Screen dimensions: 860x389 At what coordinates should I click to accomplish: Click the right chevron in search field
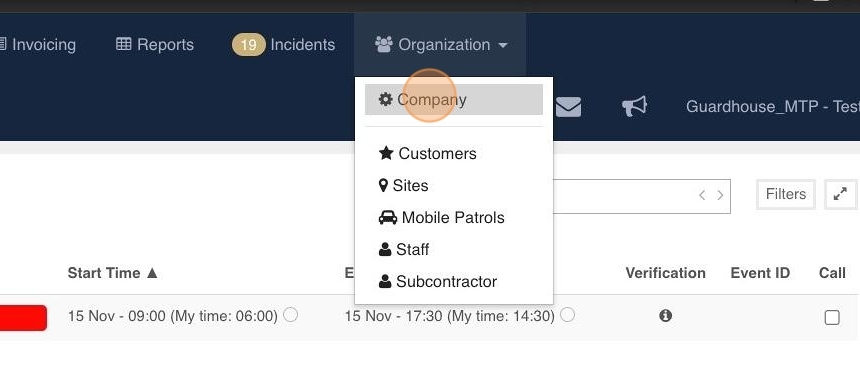(720, 195)
